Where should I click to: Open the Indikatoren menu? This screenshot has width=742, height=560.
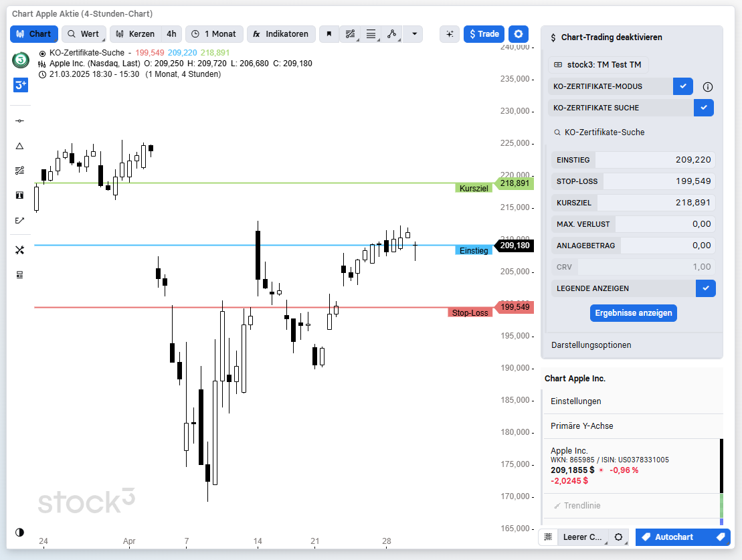tap(281, 34)
